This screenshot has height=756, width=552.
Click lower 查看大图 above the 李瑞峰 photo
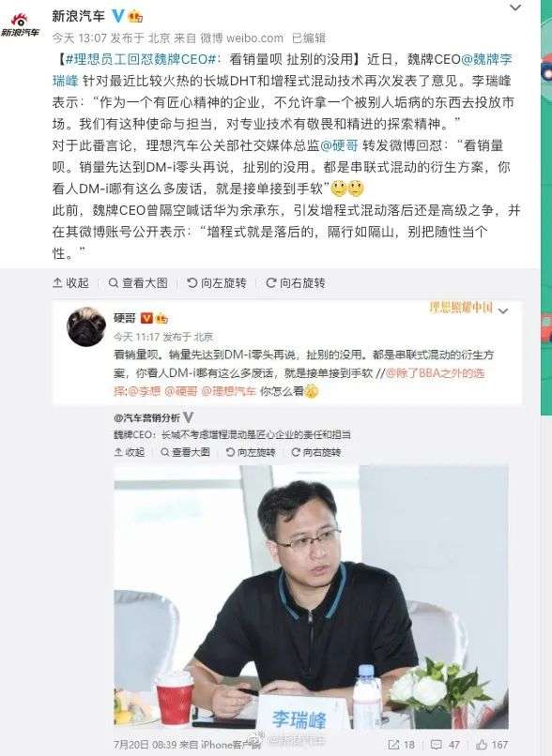tap(185, 452)
